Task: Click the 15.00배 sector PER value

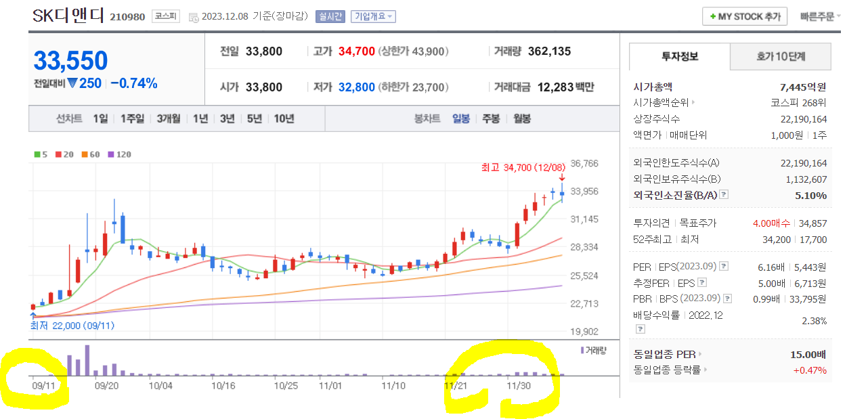Action: pos(808,354)
